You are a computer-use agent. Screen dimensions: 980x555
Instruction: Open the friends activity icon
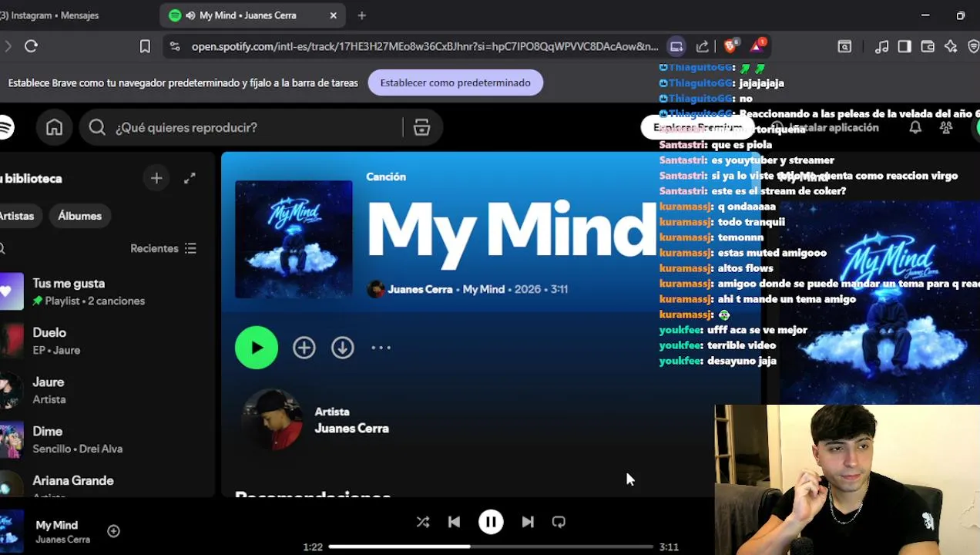coord(946,128)
